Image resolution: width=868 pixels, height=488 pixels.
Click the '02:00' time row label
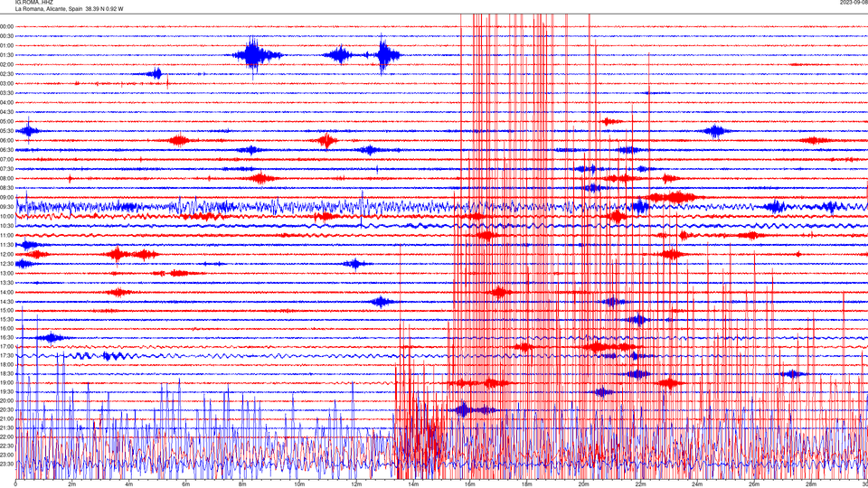(7, 64)
